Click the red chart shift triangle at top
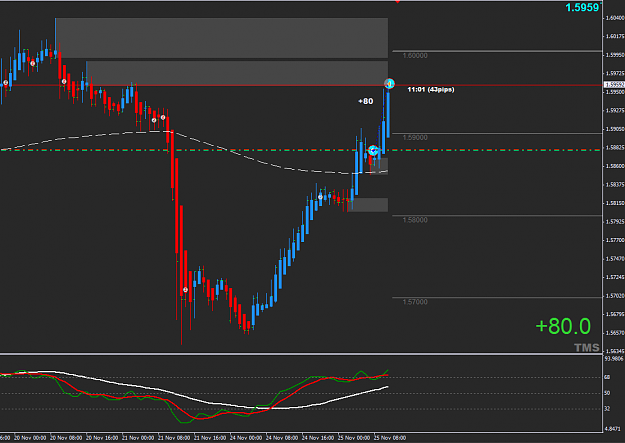Viewport: 625px width, 443px height. pyautogui.click(x=397, y=2)
